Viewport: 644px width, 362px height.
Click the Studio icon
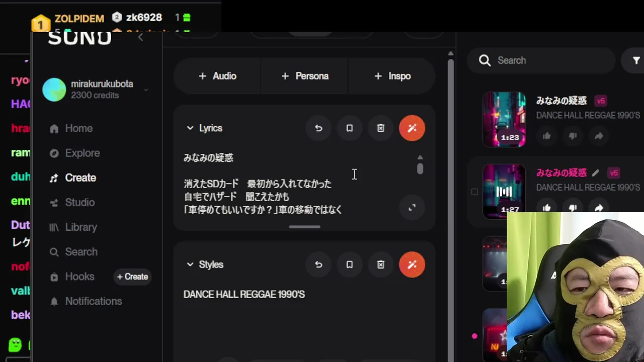(54, 203)
